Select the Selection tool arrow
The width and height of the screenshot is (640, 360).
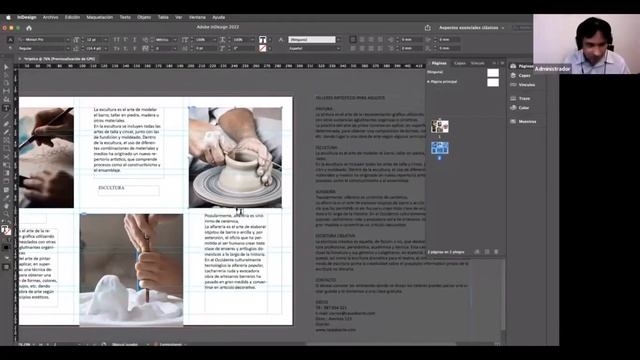[x=6, y=67]
